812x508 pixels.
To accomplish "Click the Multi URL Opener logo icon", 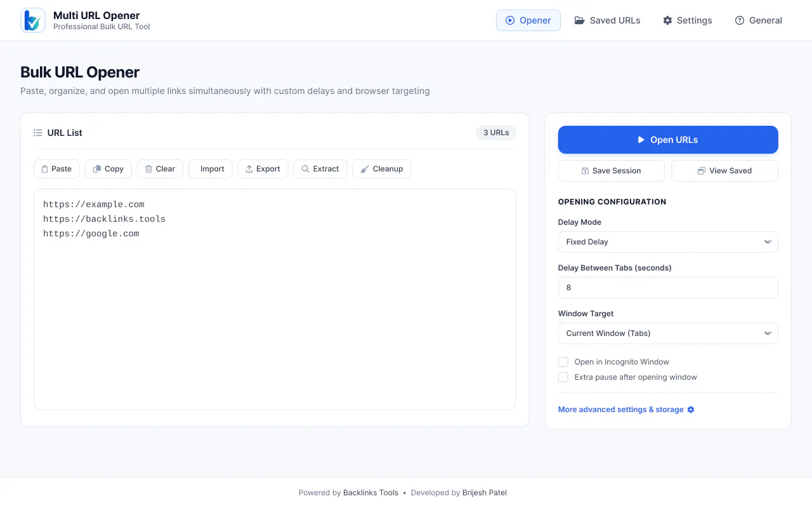I will (x=33, y=20).
